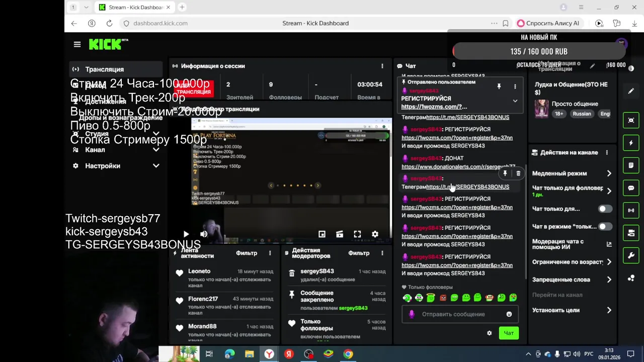This screenshot has width=644, height=362.
Task: Open Модерация чата с помощью ИИ
Action: pos(572,244)
